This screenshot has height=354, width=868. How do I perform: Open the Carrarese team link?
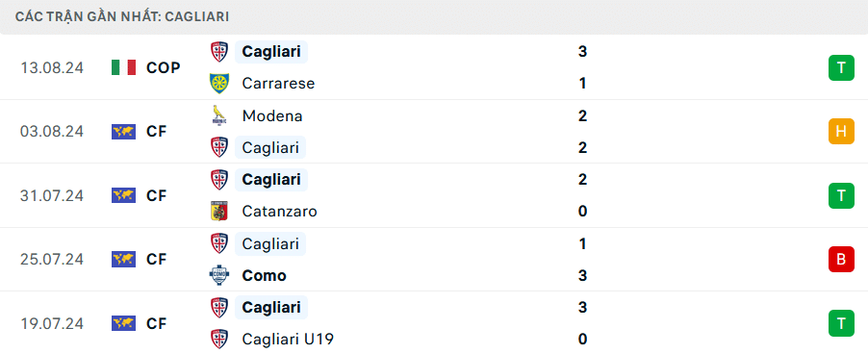point(278,84)
